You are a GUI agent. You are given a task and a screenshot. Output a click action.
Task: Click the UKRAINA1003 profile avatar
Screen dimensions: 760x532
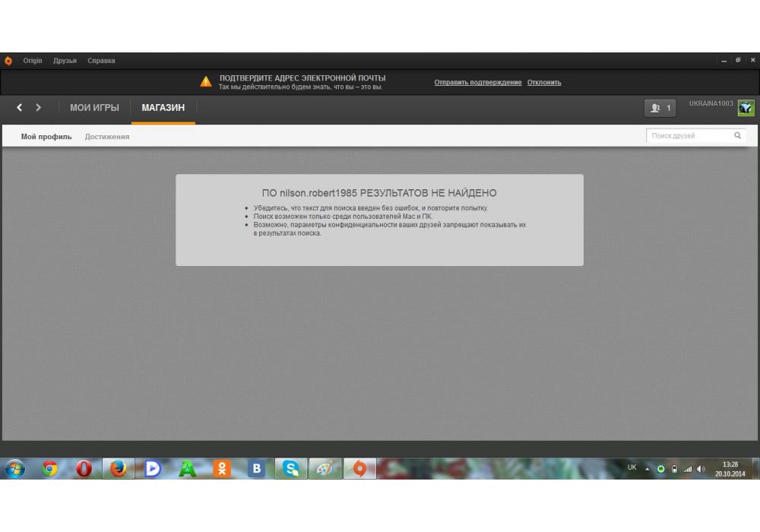pyautogui.click(x=746, y=108)
